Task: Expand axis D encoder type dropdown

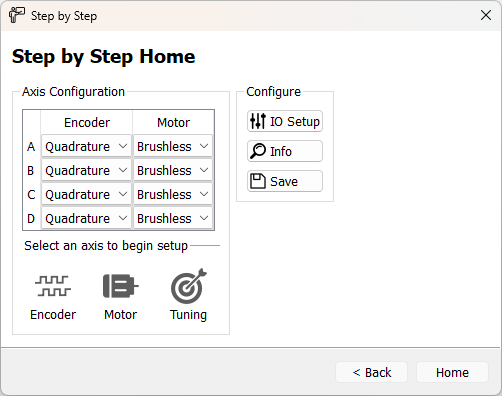Action: tap(86, 218)
